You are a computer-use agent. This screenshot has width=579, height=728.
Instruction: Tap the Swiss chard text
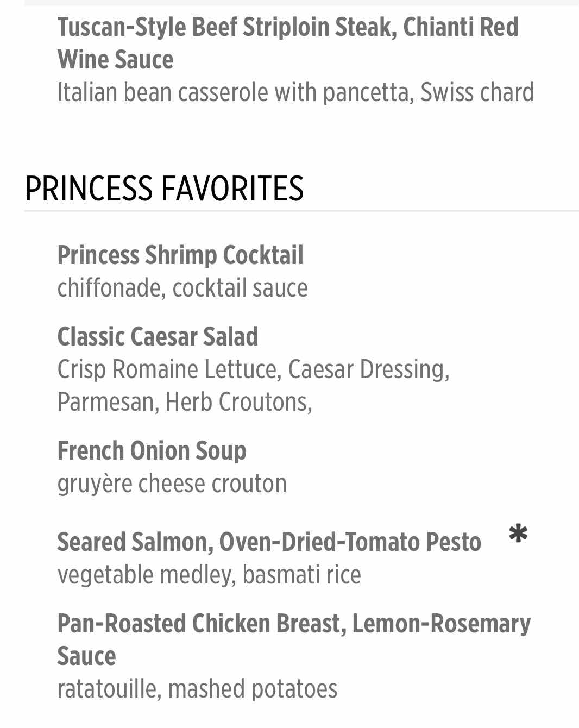pyautogui.click(x=477, y=92)
